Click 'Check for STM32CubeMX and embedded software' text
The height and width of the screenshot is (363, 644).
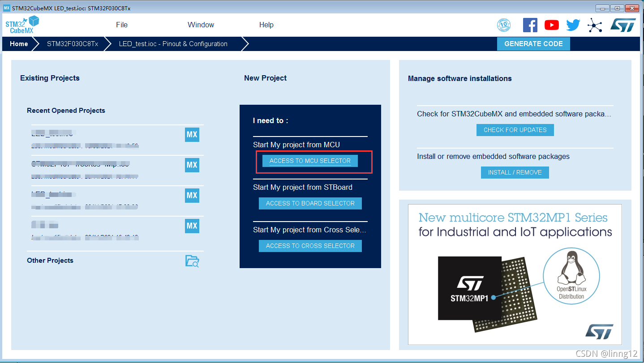514,114
